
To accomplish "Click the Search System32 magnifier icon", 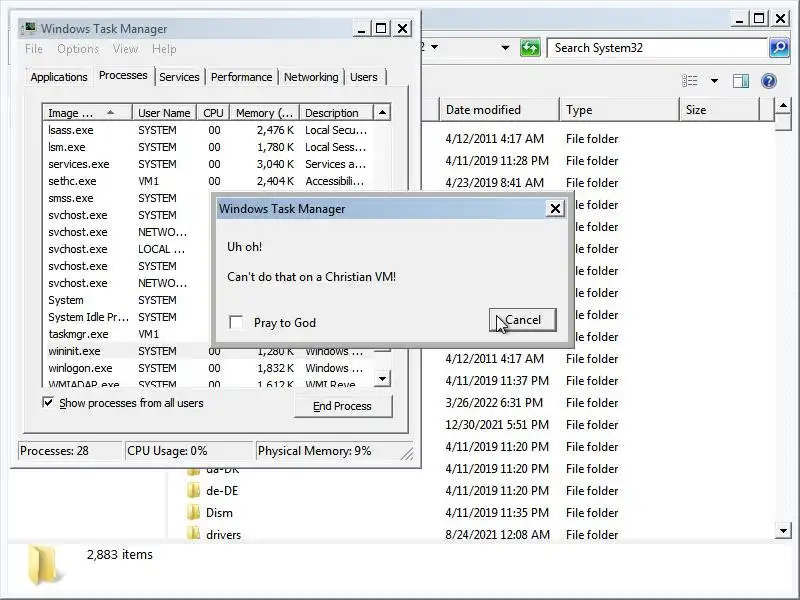I will [x=779, y=48].
